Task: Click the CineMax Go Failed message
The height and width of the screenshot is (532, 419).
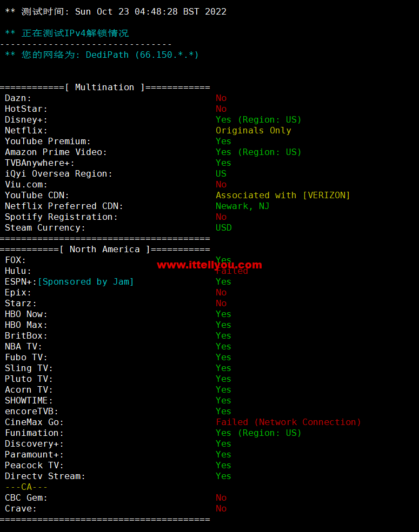Action: coord(288,422)
